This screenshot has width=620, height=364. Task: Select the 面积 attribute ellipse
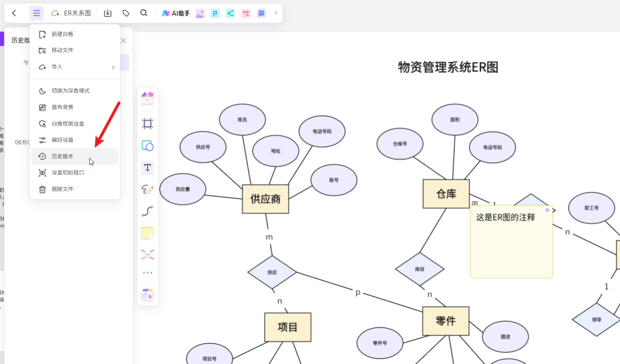(x=454, y=120)
